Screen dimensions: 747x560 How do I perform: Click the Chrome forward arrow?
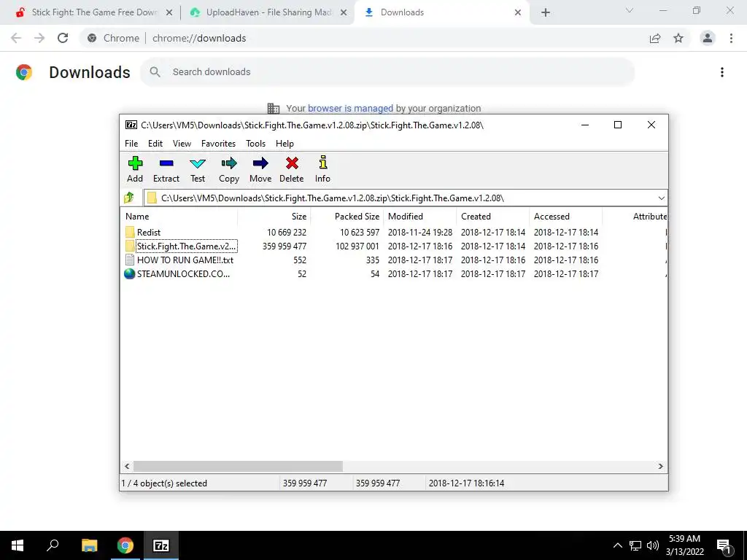tap(39, 38)
